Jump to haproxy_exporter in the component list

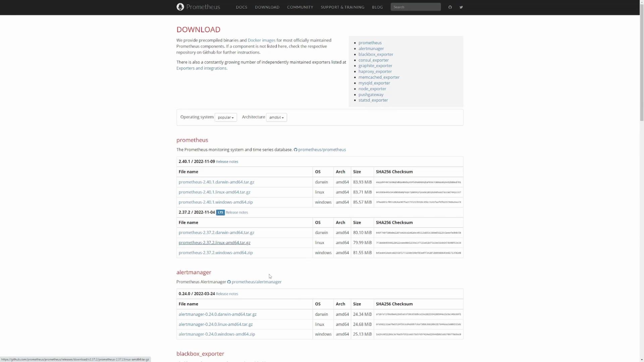point(375,71)
